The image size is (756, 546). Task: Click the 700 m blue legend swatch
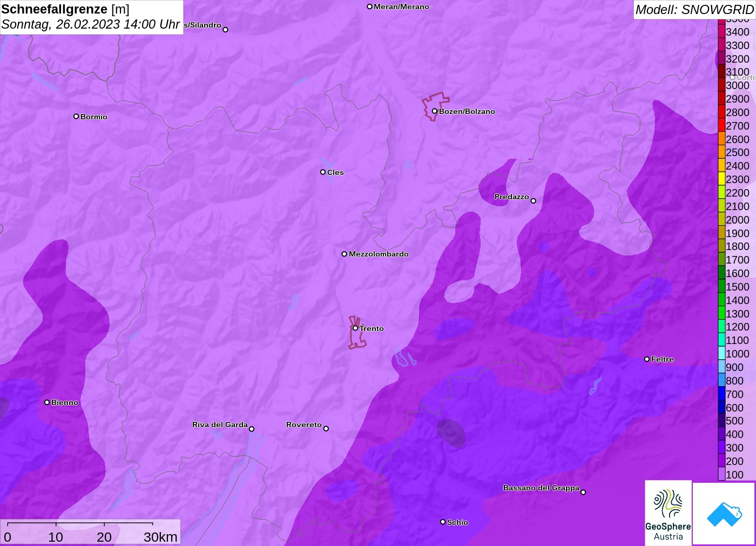click(x=721, y=394)
